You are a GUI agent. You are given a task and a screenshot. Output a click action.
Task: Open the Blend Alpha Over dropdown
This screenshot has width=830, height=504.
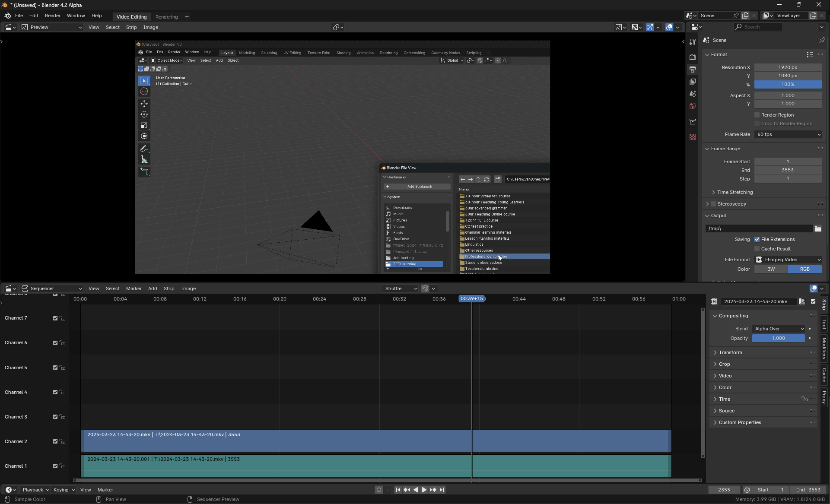click(779, 329)
